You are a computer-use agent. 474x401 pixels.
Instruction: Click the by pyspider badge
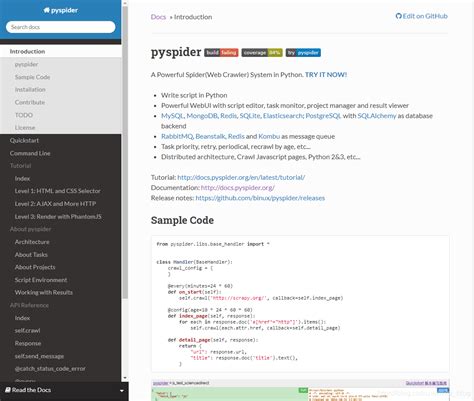(x=303, y=52)
